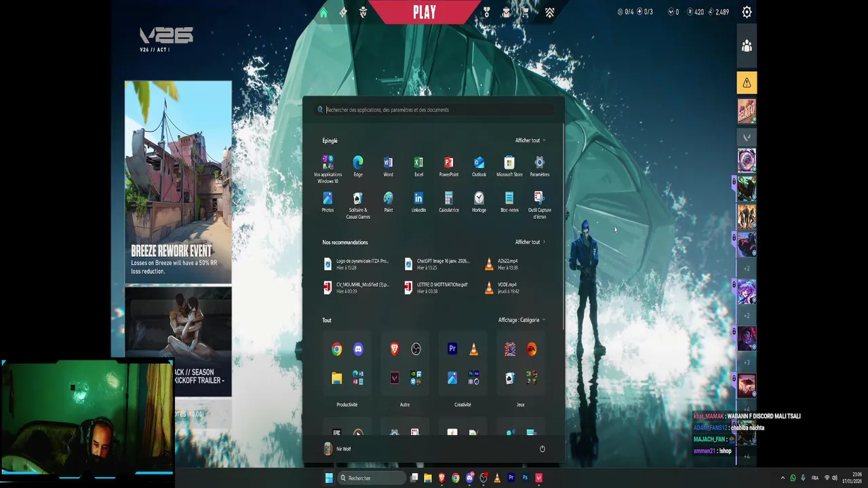The width and height of the screenshot is (868, 488).
Task: Launch Word from pinned apps
Action: 388,166
